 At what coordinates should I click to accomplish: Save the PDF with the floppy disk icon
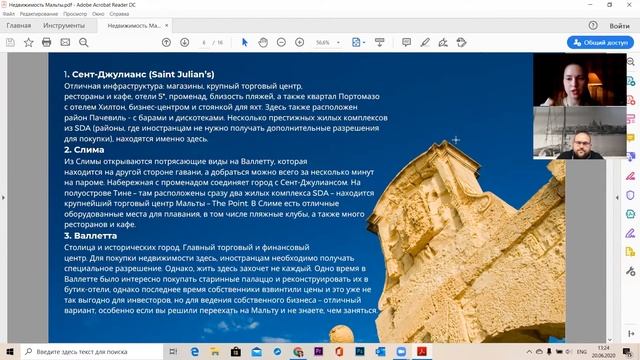point(10,42)
